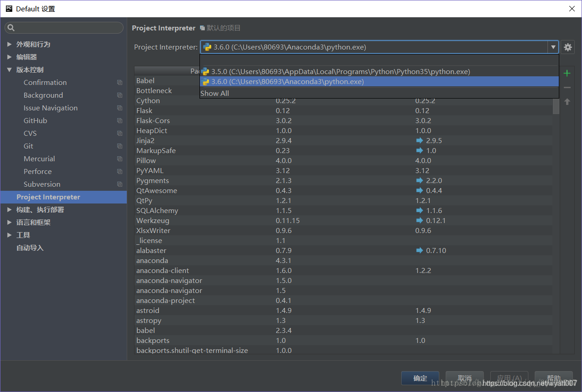The image size is (582, 392).
Task: Open the Issue Navigation settings page
Action: coord(50,108)
